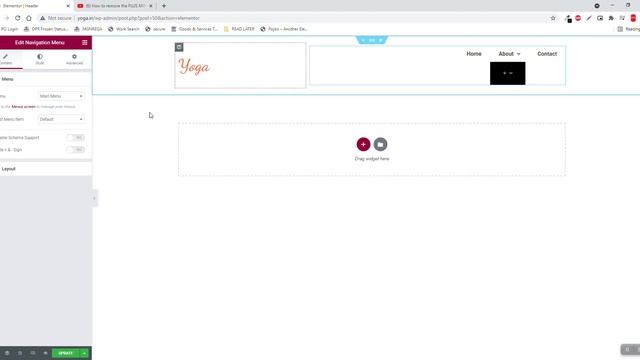Reload the page
The width and height of the screenshot is (640, 360).
(x=18, y=18)
